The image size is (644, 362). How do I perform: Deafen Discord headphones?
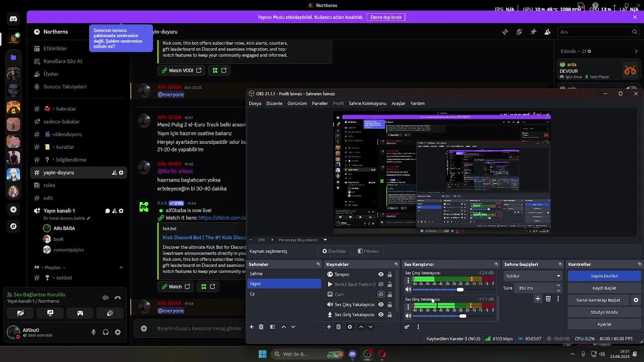coord(106,332)
